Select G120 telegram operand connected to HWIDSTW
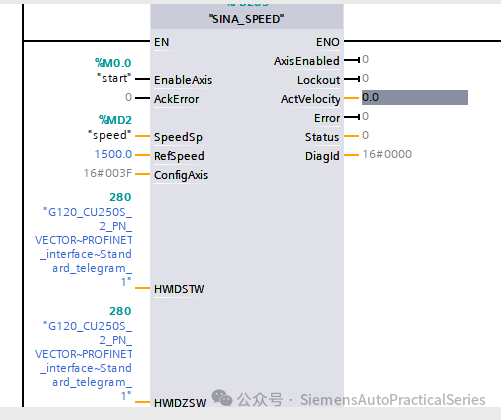501x420 pixels. coord(84,247)
